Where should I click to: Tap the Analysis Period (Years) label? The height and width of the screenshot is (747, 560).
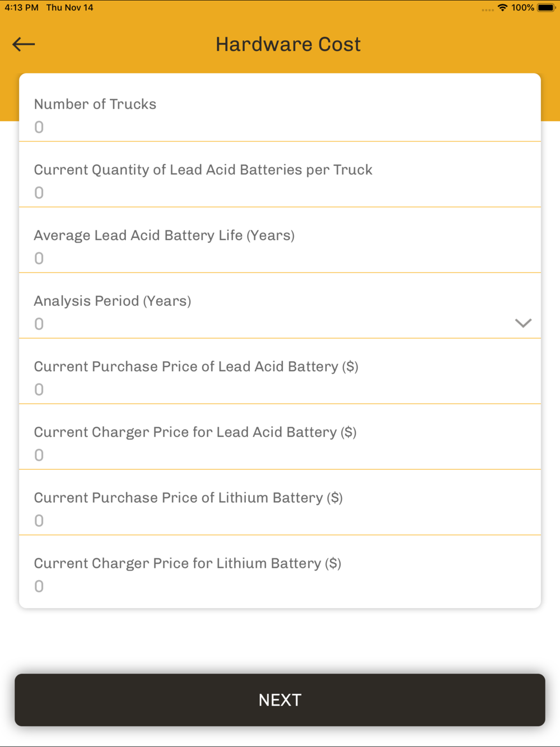point(113,301)
